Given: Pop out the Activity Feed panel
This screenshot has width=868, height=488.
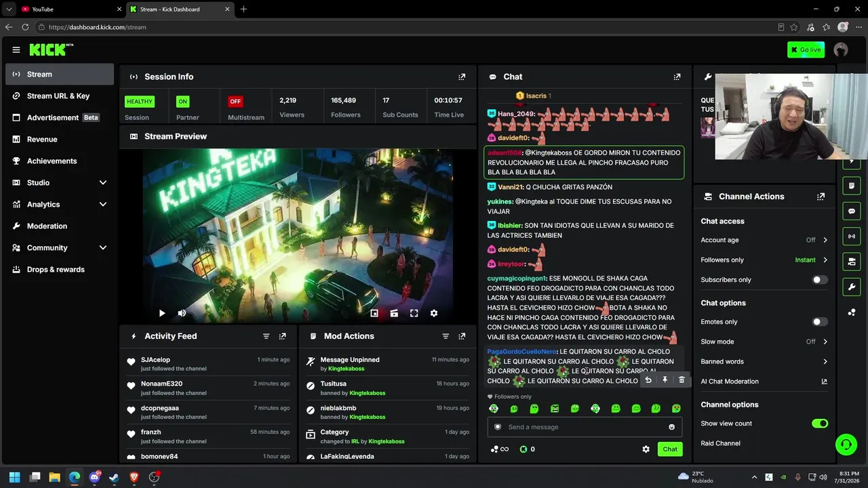Looking at the screenshot, I should 283,336.
